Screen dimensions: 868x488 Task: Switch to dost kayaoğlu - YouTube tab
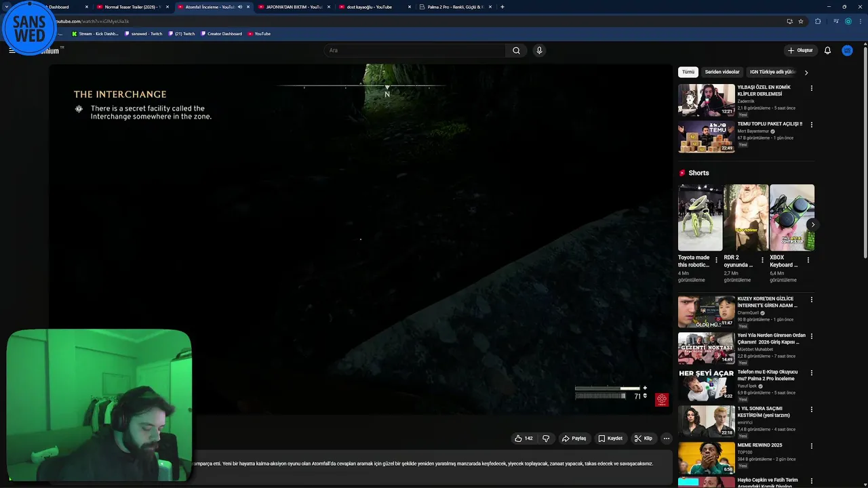coord(374,7)
